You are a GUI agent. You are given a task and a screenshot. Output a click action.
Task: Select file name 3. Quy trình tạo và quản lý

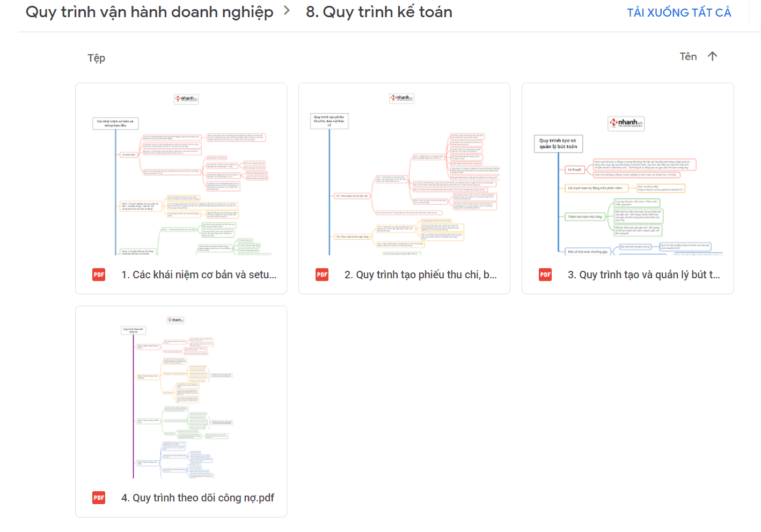click(643, 275)
